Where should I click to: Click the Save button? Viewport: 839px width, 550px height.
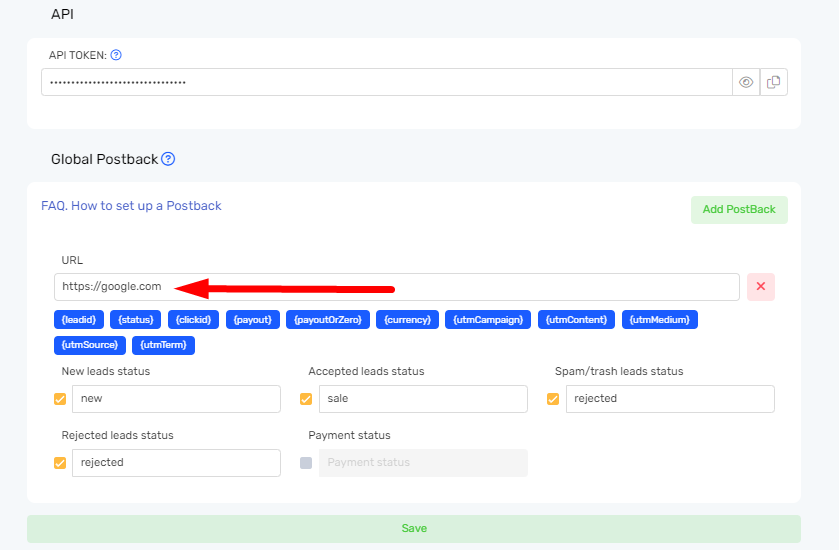pos(413,528)
